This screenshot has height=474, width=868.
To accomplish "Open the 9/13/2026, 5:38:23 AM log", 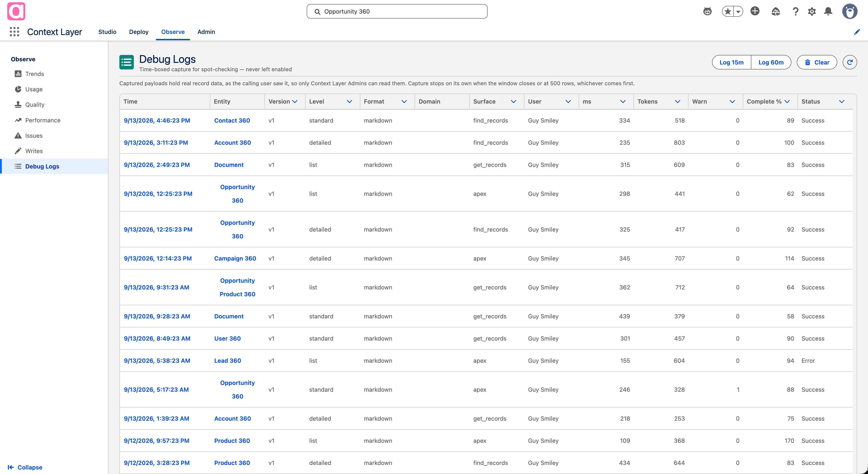I will (157, 360).
